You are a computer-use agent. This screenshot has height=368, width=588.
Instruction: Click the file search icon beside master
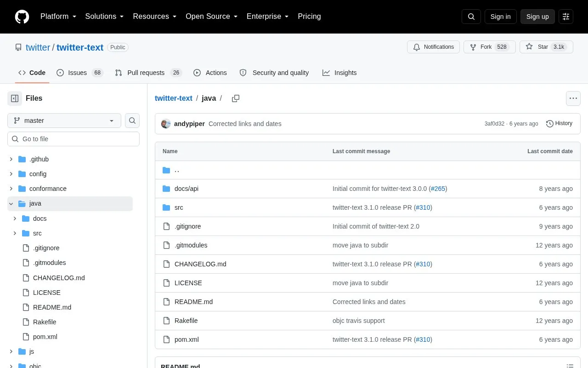point(132,121)
